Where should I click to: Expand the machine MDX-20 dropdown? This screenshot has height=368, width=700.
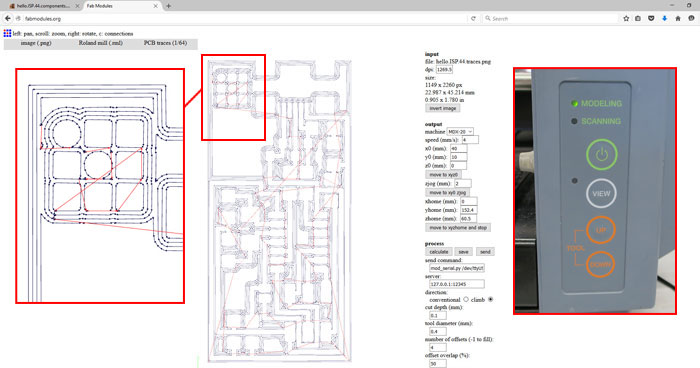[x=460, y=132]
